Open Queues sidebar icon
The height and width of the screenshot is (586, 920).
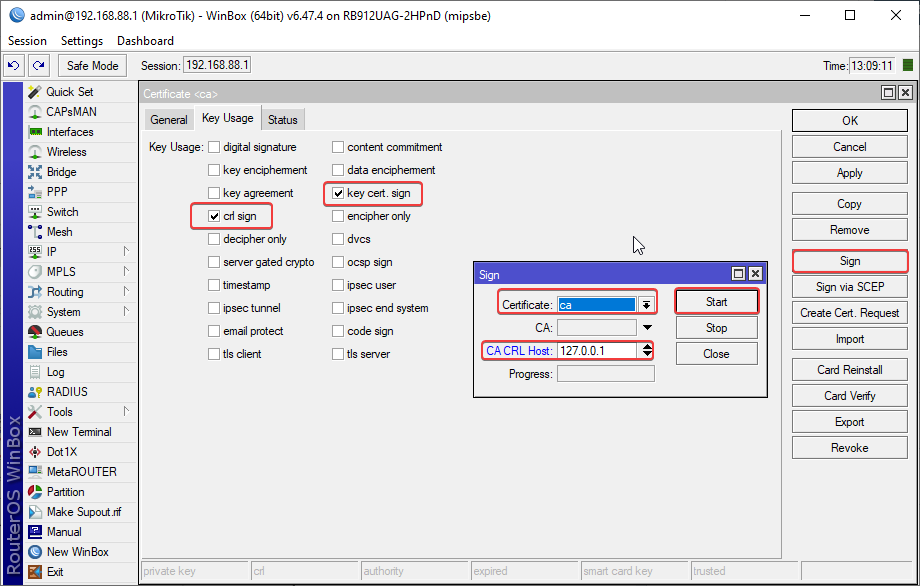35,332
